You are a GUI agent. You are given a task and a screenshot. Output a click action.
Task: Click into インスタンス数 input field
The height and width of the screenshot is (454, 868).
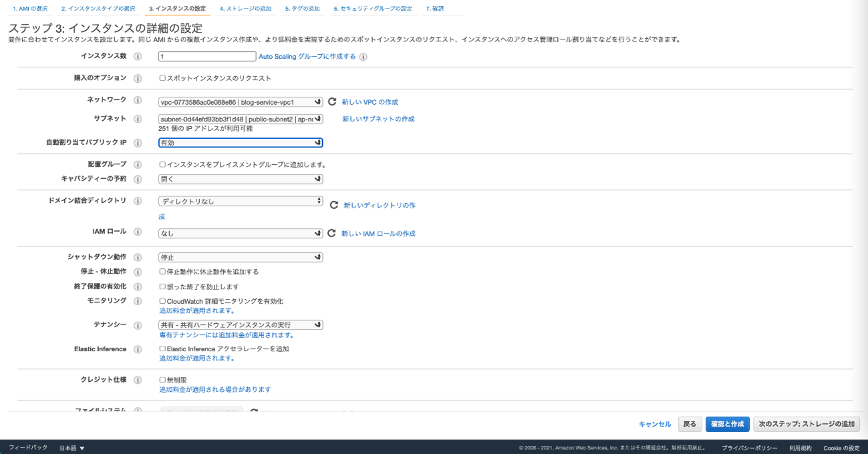point(207,57)
